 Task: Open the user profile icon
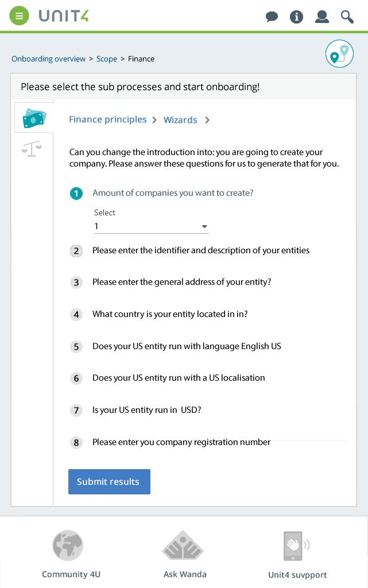322,17
